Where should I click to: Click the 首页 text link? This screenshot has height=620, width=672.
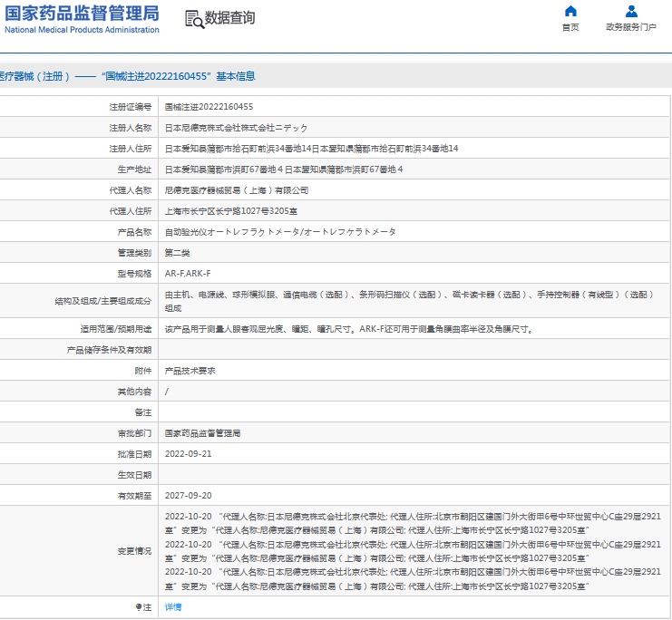click(x=570, y=27)
